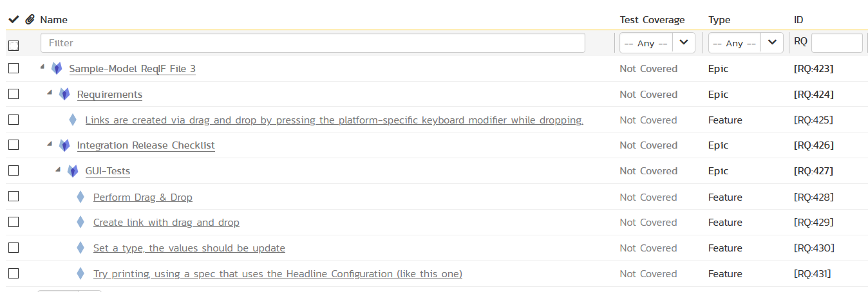Screen dimensions: 868x292
Task: Click the Name filter text field
Action: pyautogui.click(x=312, y=43)
